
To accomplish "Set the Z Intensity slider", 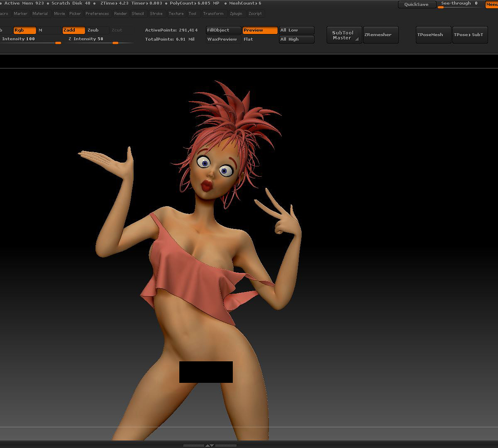I will click(x=100, y=39).
